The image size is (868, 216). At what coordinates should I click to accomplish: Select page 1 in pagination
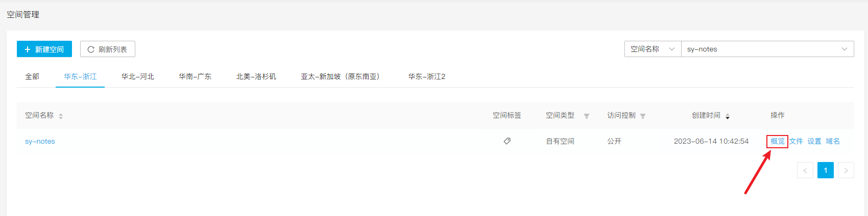[826, 170]
